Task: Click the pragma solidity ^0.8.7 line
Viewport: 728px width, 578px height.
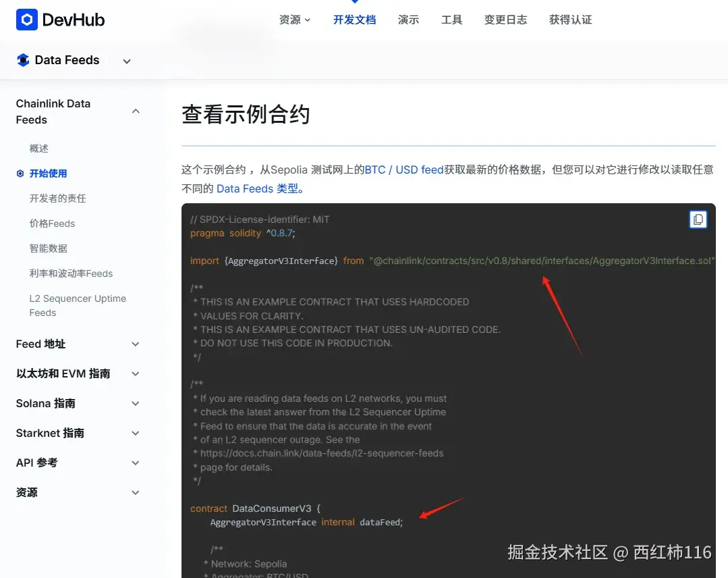Action: point(242,233)
